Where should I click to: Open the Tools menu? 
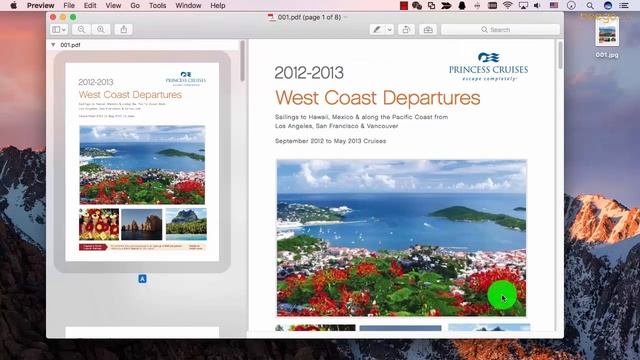pos(158,5)
